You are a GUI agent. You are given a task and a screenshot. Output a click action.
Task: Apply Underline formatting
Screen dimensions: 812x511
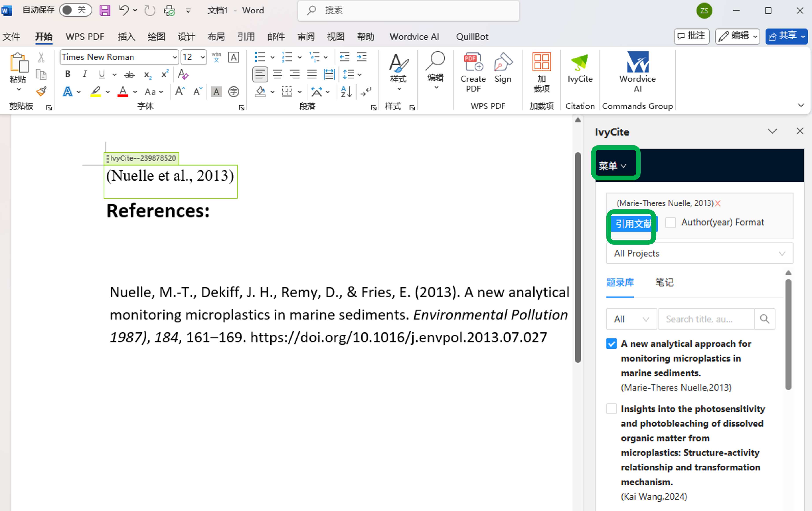pos(102,74)
